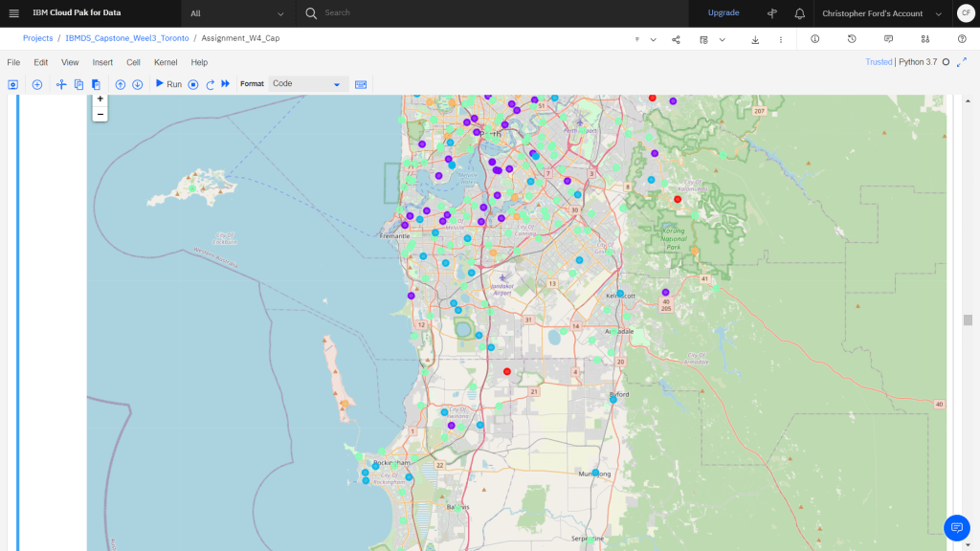Open the comments panel icon

tap(888, 39)
